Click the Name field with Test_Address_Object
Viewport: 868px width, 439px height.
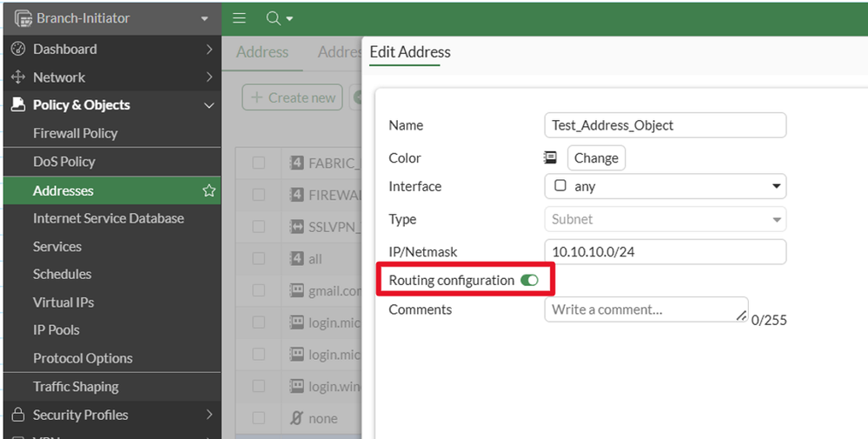point(665,125)
